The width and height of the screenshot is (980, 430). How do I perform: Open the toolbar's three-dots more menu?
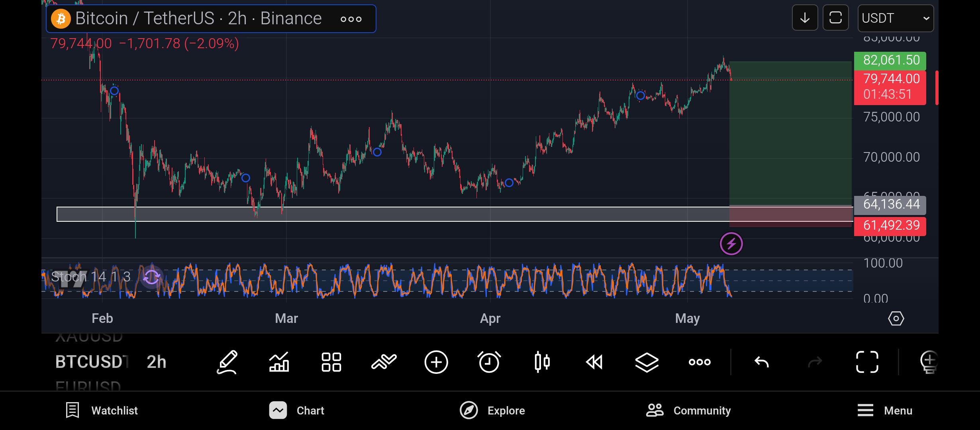coord(700,362)
